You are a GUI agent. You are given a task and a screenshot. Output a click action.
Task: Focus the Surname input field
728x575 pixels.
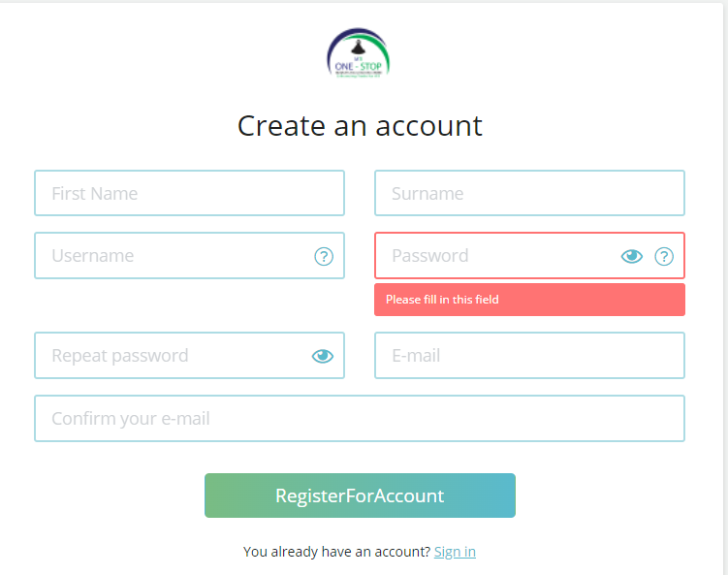click(x=529, y=193)
